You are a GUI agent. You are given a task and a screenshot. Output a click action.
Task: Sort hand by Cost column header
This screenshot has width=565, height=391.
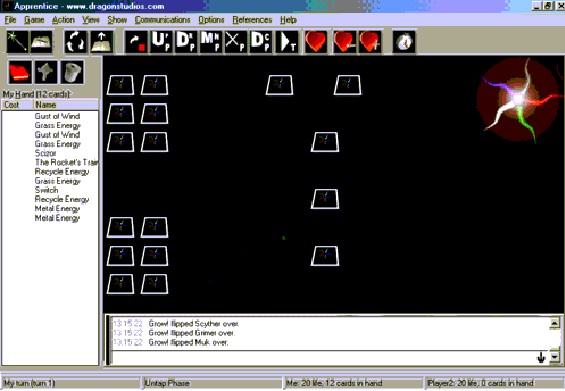coord(17,105)
